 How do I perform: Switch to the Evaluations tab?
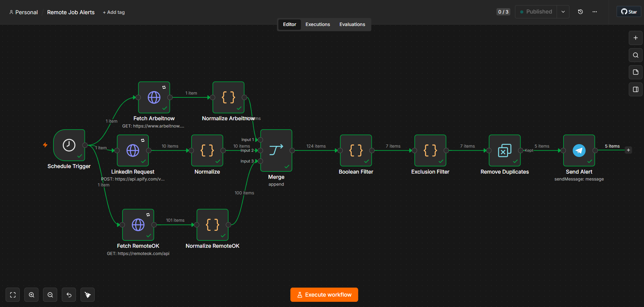tap(352, 24)
